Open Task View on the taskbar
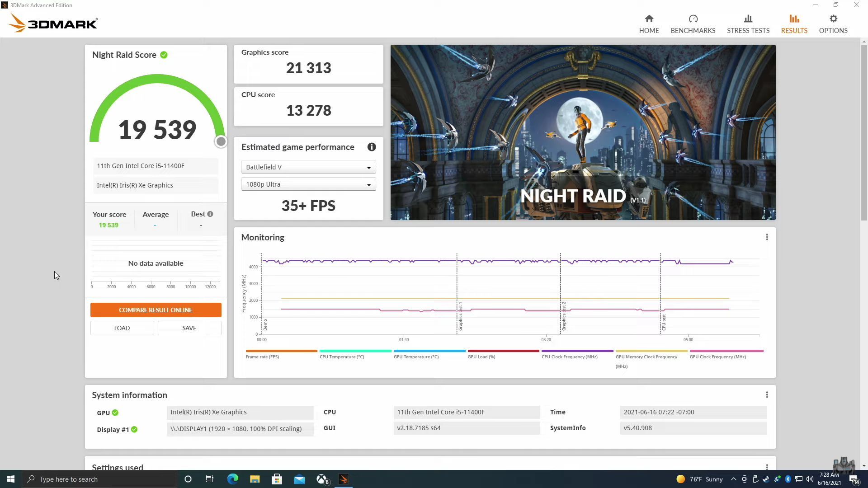This screenshot has width=868, height=488. click(x=210, y=479)
